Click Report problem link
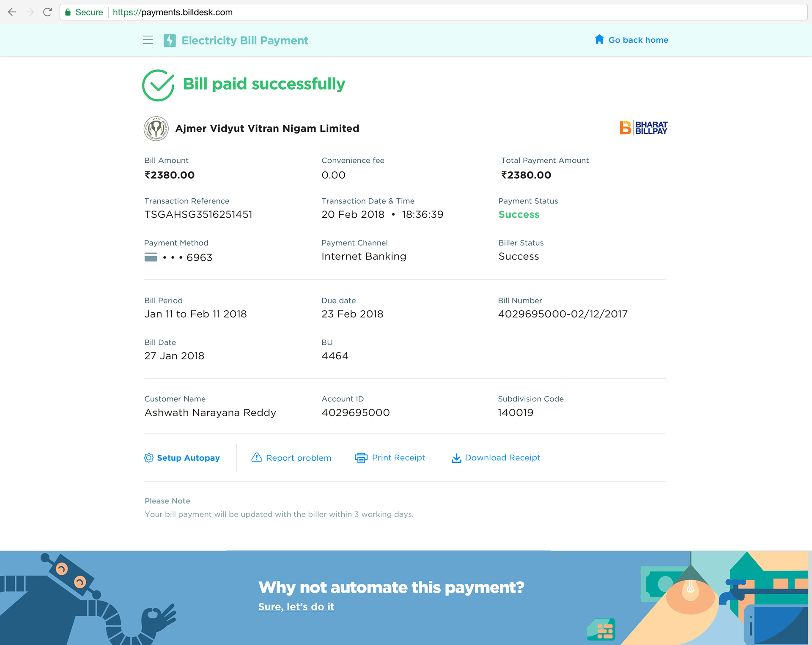Viewport: 812px width, 645px height. click(299, 458)
